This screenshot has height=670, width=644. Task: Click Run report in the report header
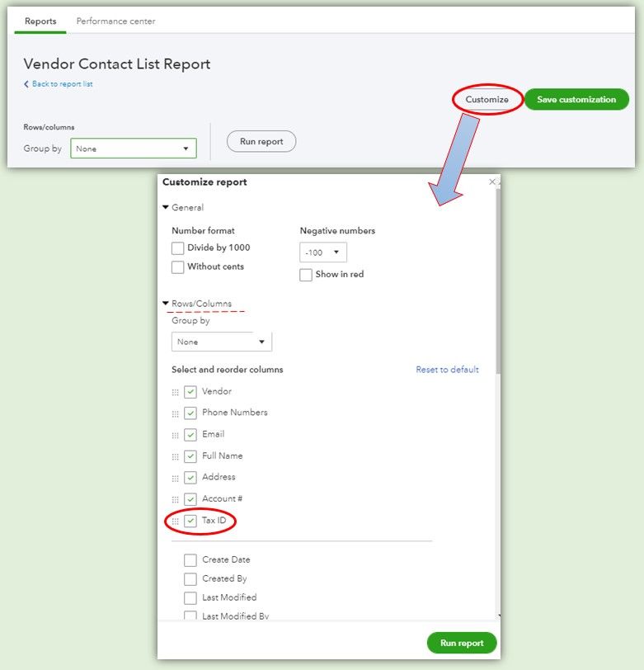(x=261, y=141)
